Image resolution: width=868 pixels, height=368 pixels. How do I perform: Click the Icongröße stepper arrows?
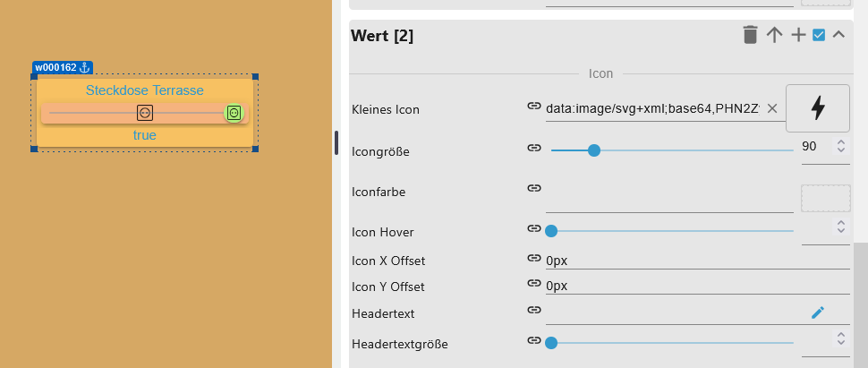(840, 146)
